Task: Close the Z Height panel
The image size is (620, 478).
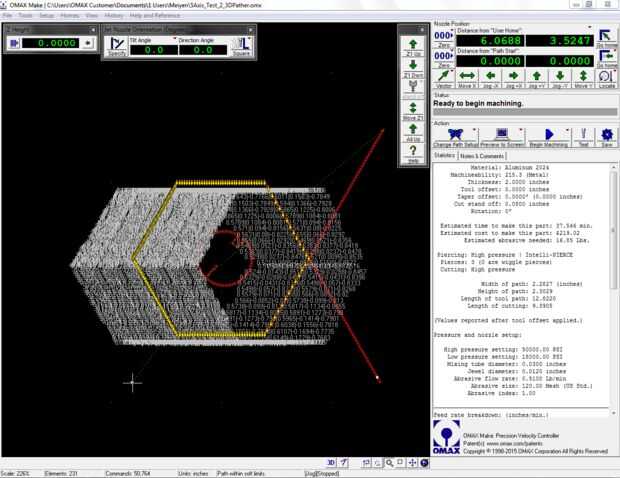Action: tap(93, 30)
